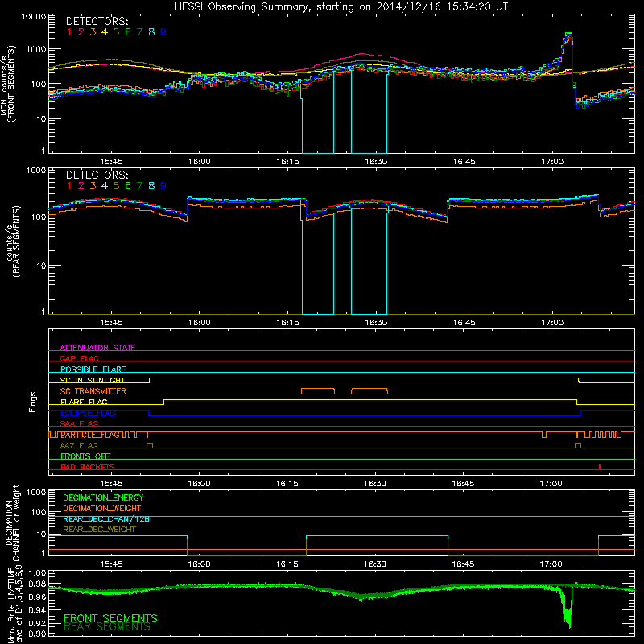Viewport: 644px width, 644px height.
Task: Click the 16:00 time label under decimation panel
Action: coord(199,564)
